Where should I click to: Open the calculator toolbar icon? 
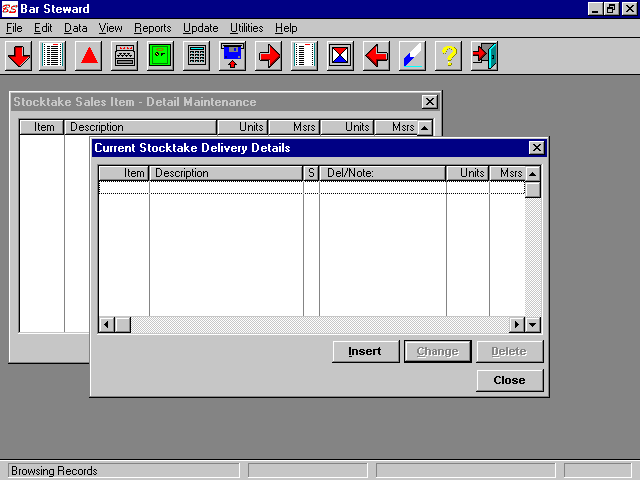click(197, 56)
